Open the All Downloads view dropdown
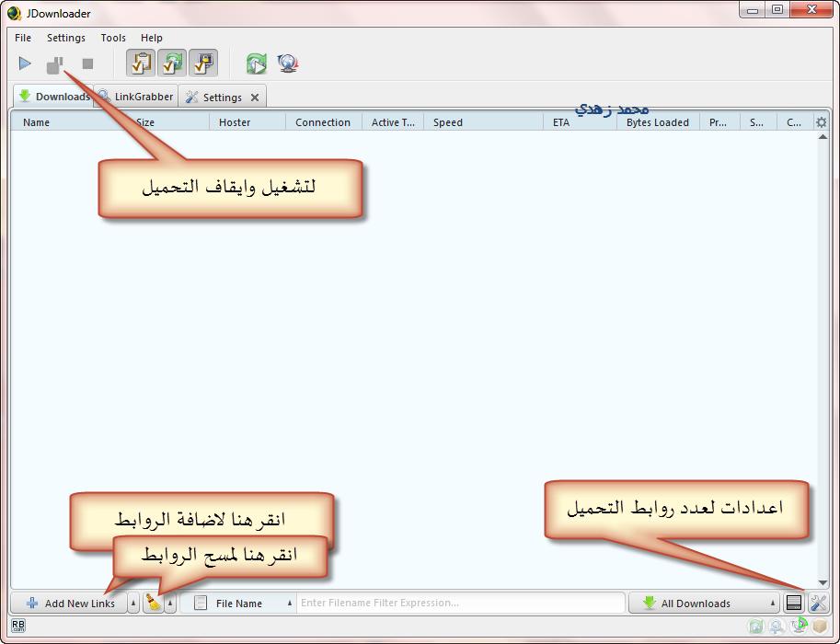The image size is (840, 644). [704, 604]
